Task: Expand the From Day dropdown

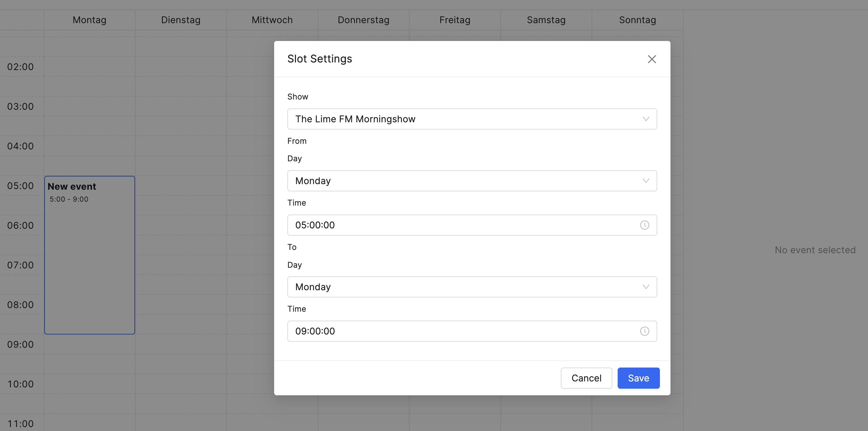Action: click(x=472, y=181)
